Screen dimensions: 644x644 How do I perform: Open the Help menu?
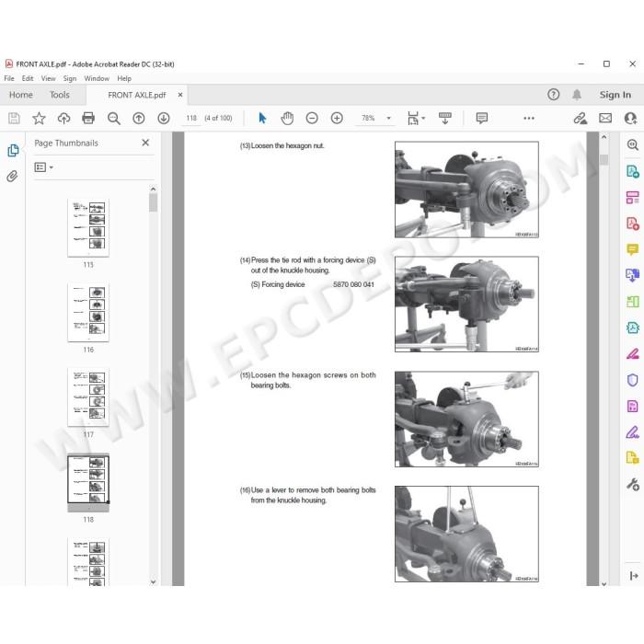[124, 78]
